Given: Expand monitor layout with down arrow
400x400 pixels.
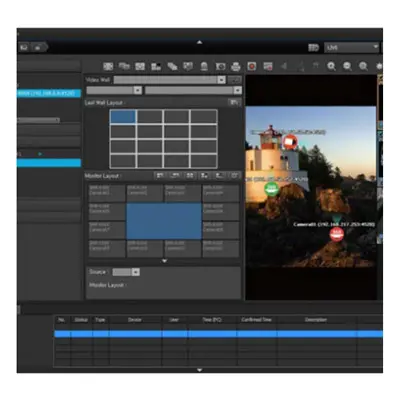Looking at the screenshot, I should click(164, 261).
